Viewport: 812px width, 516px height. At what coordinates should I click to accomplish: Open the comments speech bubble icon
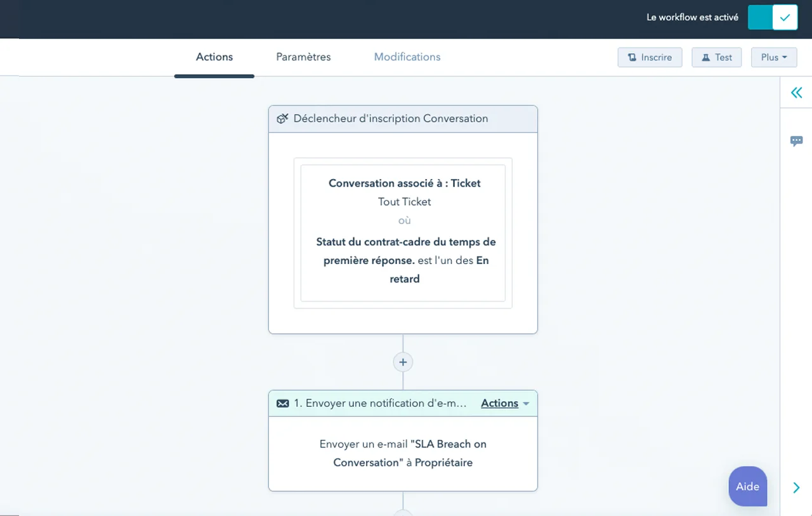point(796,141)
